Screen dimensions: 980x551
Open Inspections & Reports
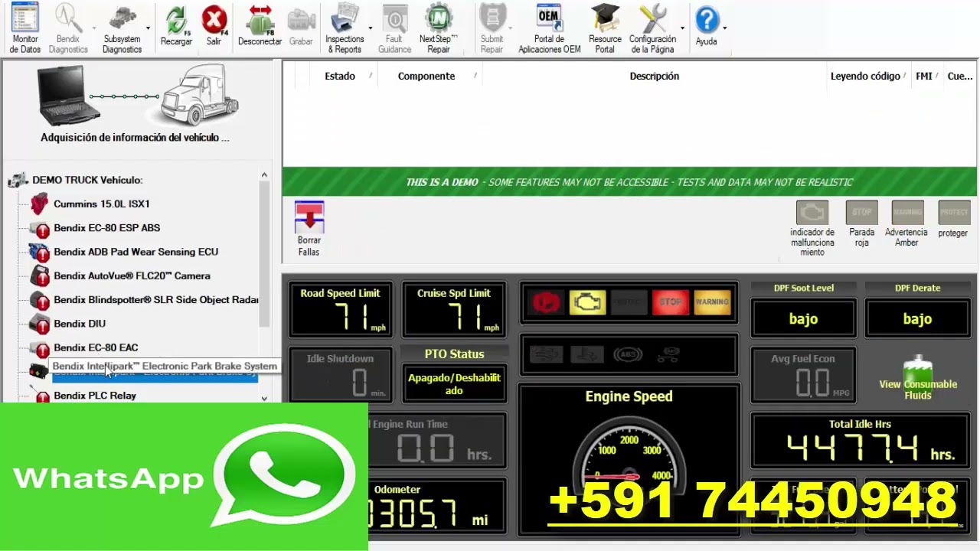(x=345, y=28)
